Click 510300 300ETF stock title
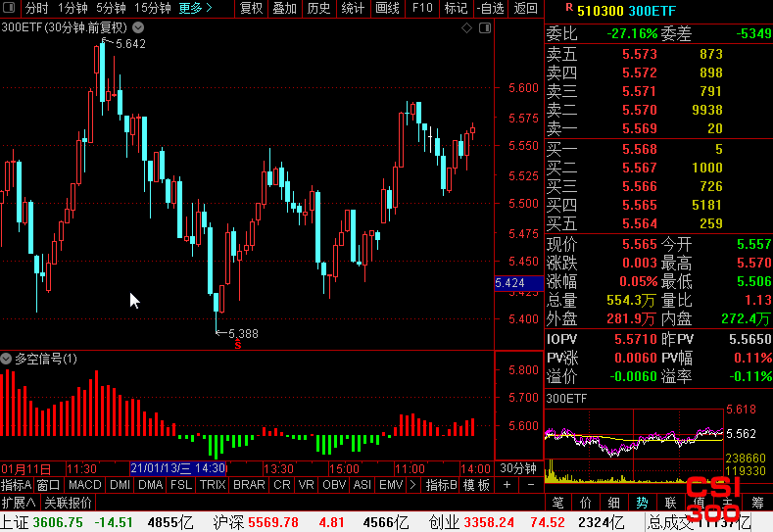 tap(626, 11)
